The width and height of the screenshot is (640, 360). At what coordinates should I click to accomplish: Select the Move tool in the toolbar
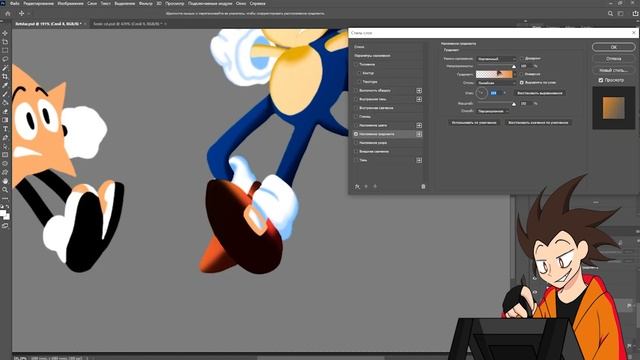click(5, 33)
